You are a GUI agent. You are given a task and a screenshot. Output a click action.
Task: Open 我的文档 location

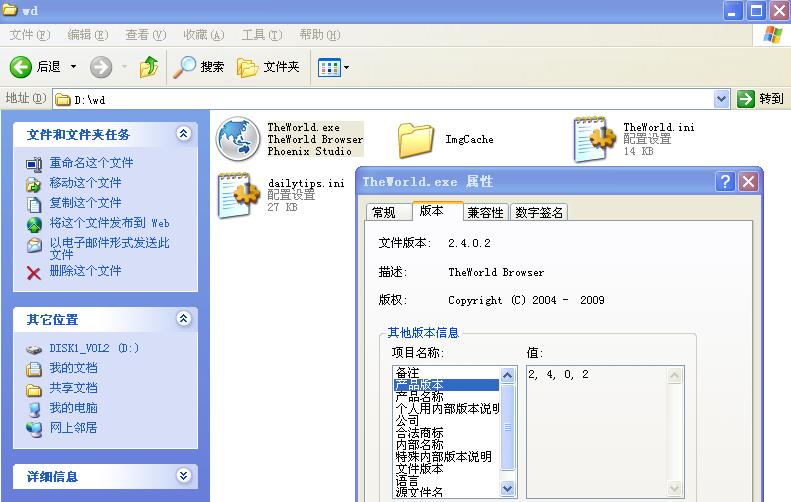(73, 368)
